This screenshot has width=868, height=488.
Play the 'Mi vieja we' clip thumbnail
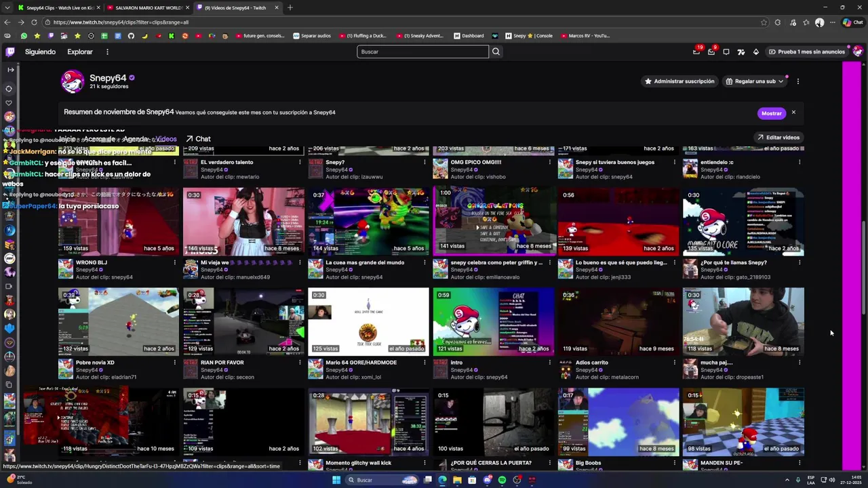(243, 222)
